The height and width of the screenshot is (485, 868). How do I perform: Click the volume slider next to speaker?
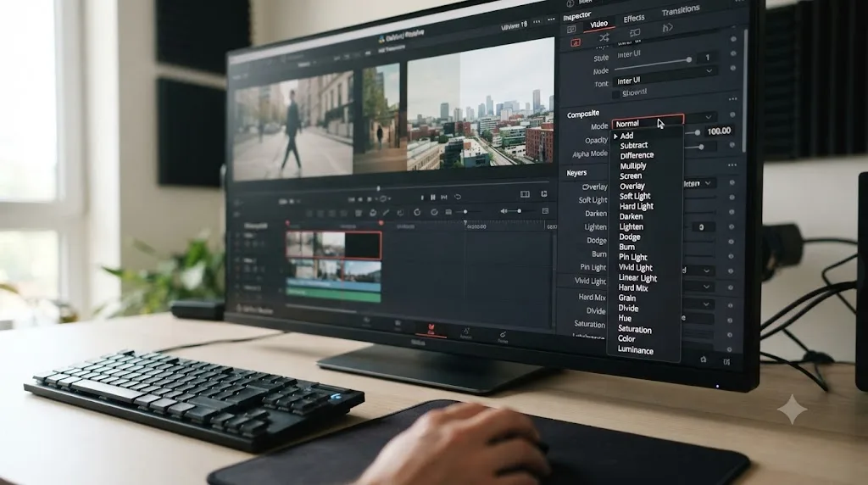coord(521,211)
